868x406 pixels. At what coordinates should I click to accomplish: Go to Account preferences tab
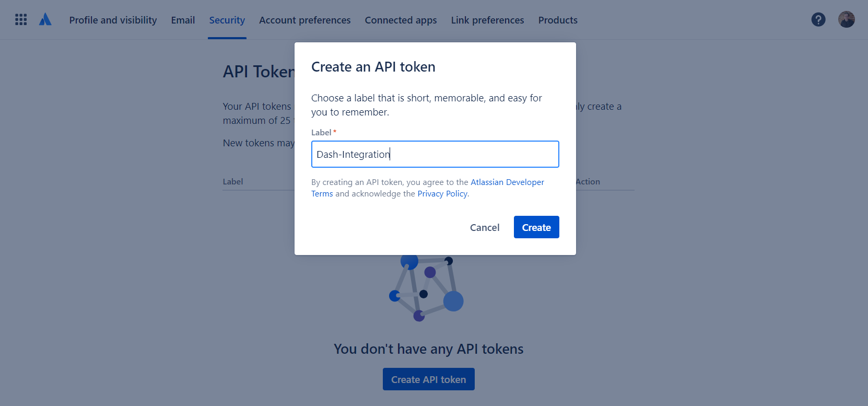304,20
